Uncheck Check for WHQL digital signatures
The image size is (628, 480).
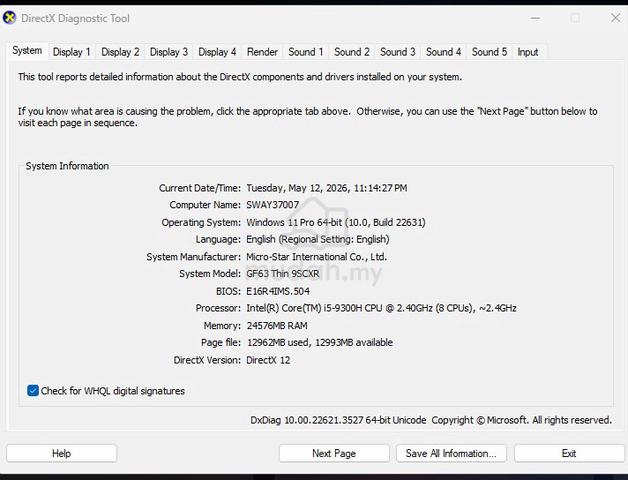click(x=33, y=391)
